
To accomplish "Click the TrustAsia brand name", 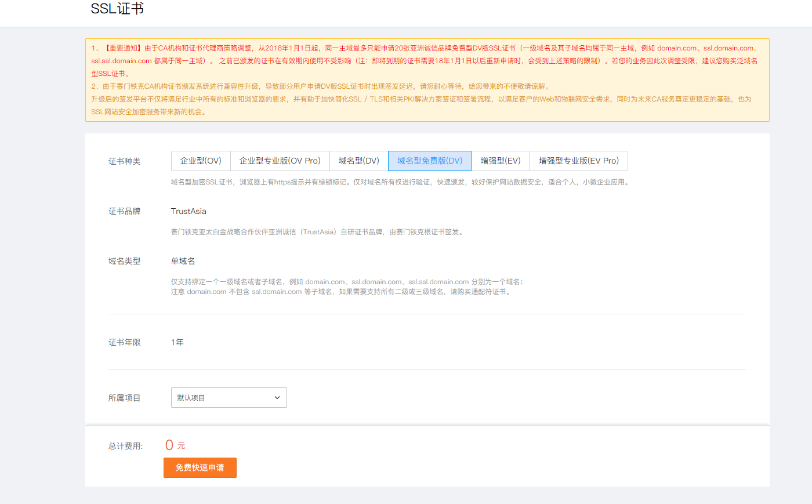I will click(x=188, y=211).
